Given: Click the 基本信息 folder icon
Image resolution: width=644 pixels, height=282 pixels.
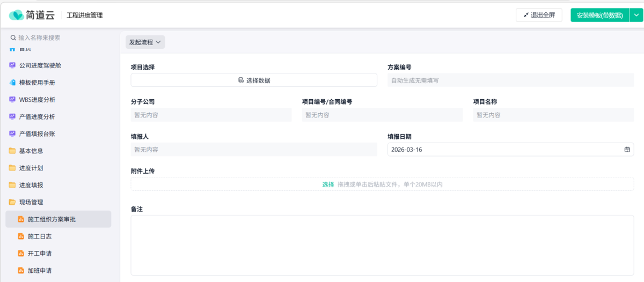Looking at the screenshot, I should pyautogui.click(x=12, y=151).
